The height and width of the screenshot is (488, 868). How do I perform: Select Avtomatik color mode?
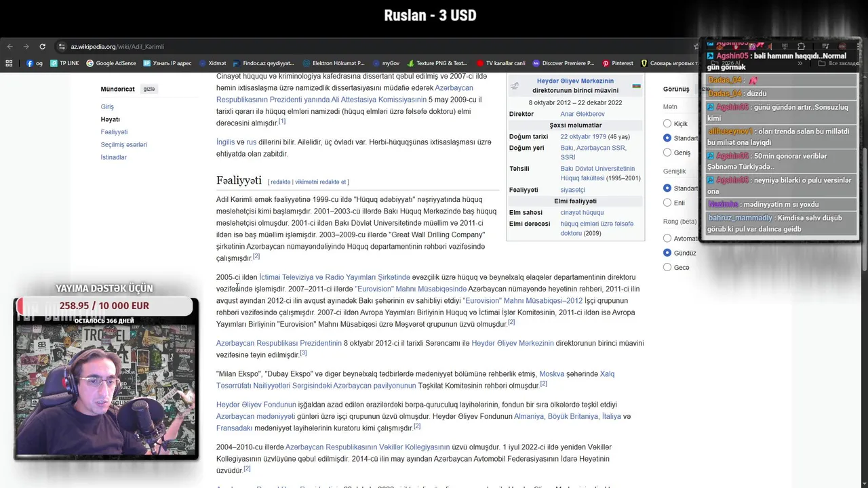coord(667,238)
